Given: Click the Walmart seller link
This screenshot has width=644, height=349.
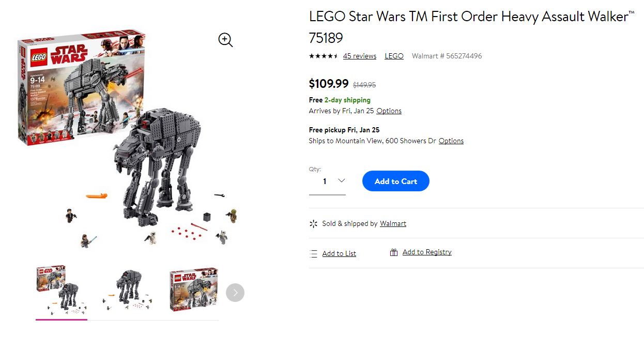Looking at the screenshot, I should pyautogui.click(x=393, y=223).
